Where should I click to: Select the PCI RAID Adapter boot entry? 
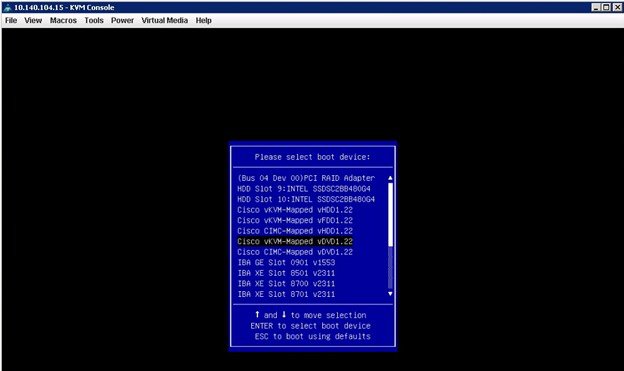(306, 178)
